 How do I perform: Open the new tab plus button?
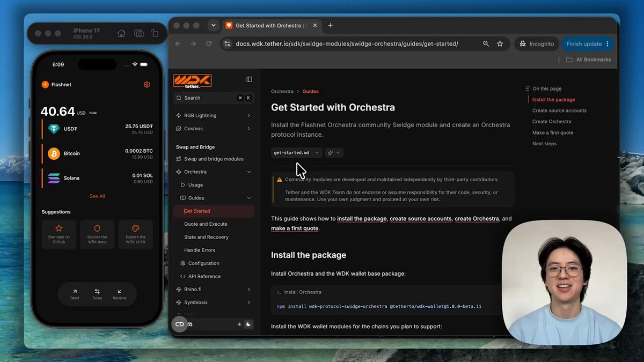click(x=330, y=25)
